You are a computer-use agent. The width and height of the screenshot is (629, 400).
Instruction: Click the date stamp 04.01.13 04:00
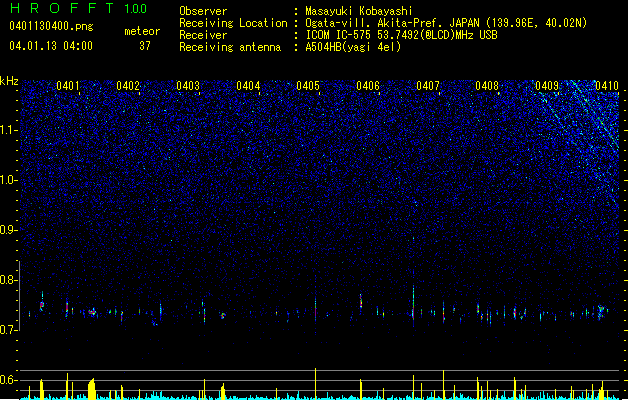[x=51, y=46]
